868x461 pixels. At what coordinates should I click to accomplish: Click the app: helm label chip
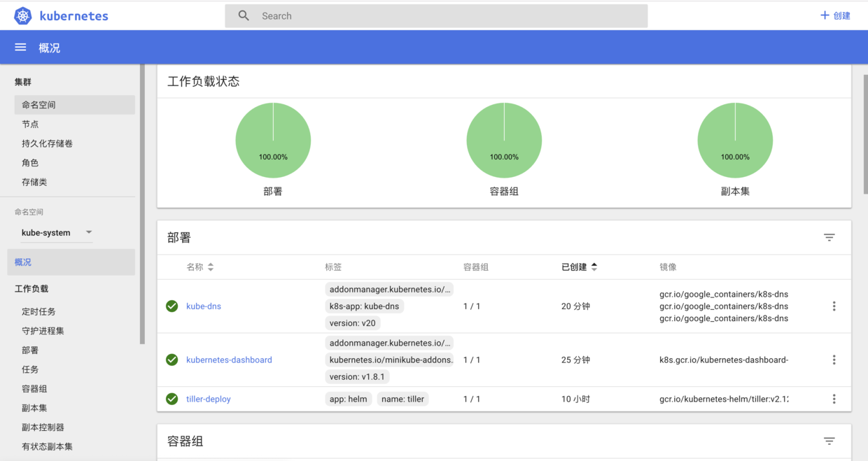[348, 399]
